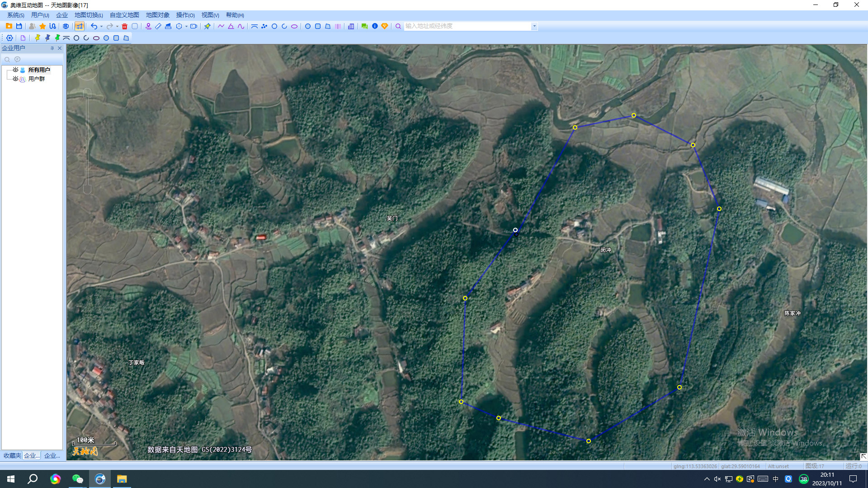Screen dimensions: 868x488
Task: Open settings gear in second toolbar
Action: 9,38
